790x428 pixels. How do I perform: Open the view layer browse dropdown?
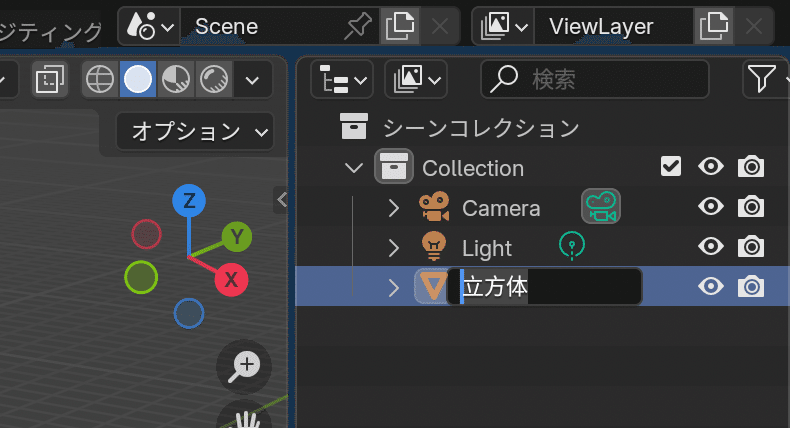click(x=504, y=26)
